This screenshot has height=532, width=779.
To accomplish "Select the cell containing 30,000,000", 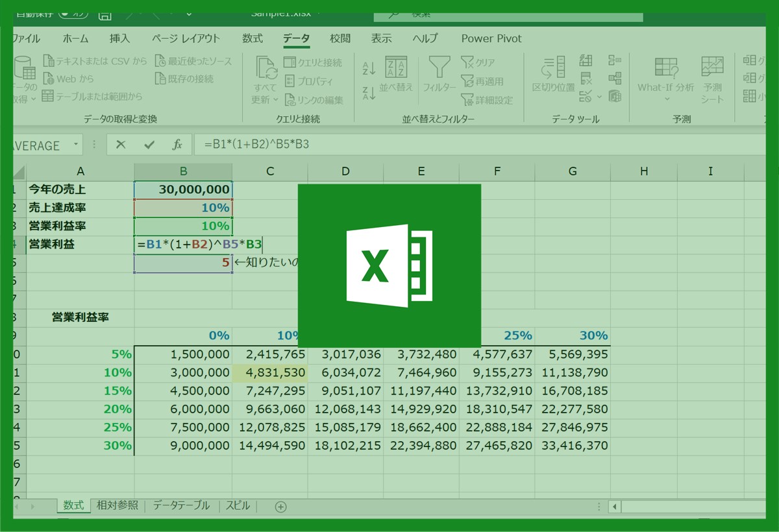I will click(183, 189).
